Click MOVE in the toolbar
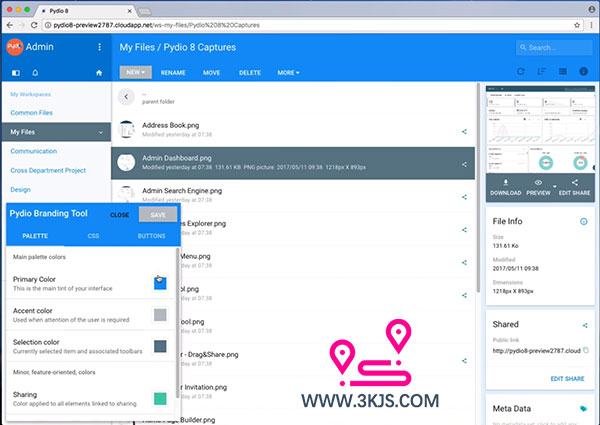Viewport: 600px width, 425px height. point(211,73)
